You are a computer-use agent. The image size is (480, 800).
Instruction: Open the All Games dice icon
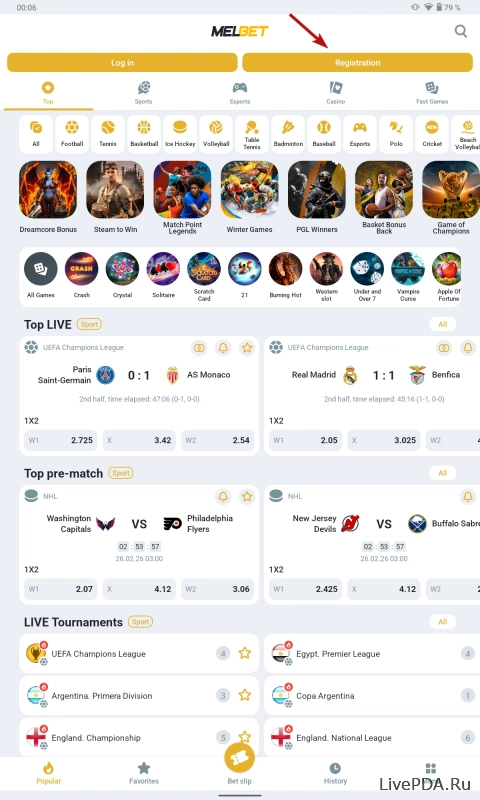click(41, 268)
